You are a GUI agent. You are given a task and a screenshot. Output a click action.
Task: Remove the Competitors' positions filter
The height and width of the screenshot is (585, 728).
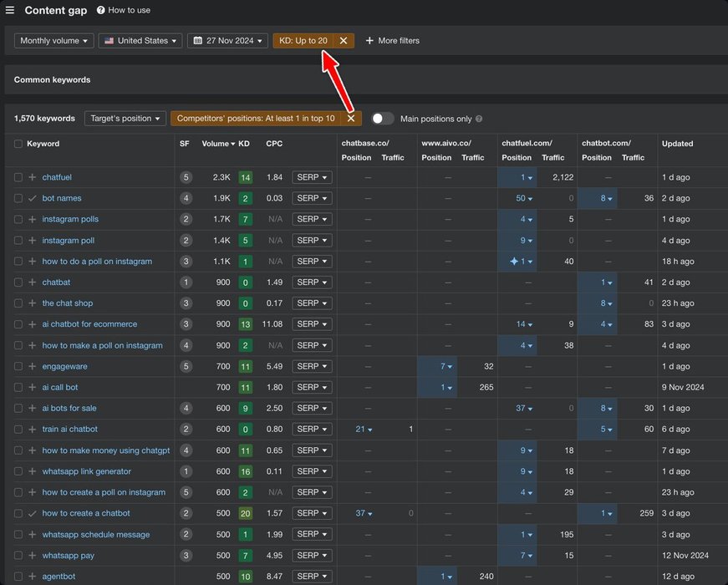click(x=351, y=119)
